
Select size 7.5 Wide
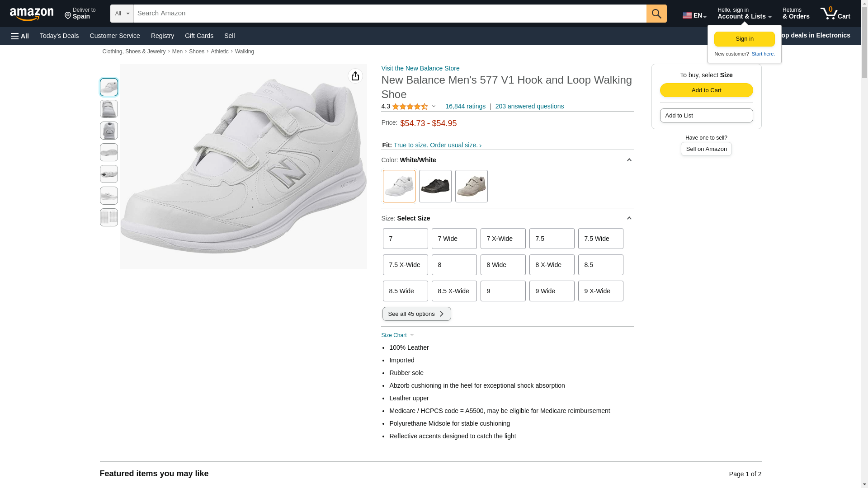[600, 239]
